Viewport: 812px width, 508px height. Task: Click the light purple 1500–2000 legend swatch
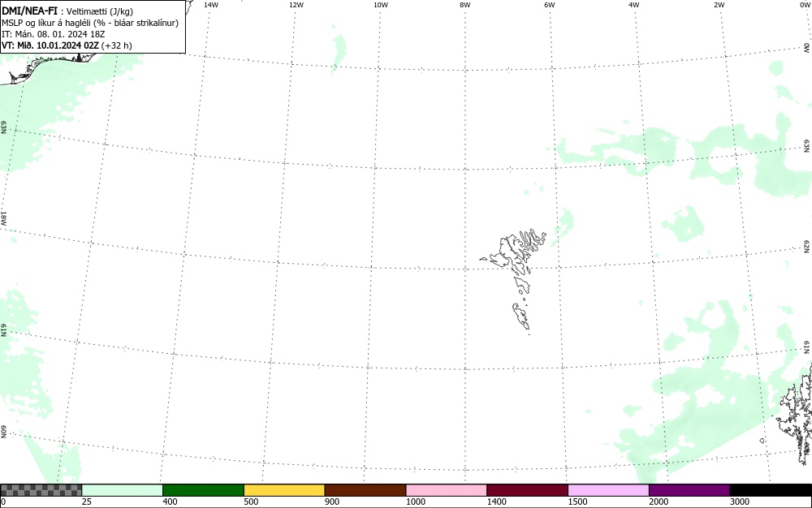tap(608, 490)
